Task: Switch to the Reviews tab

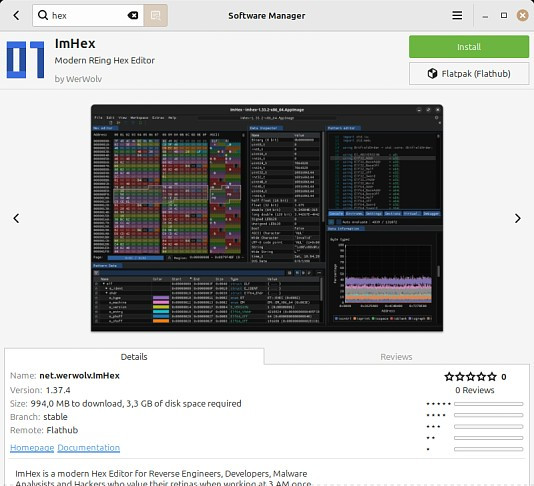Action: pos(396,357)
